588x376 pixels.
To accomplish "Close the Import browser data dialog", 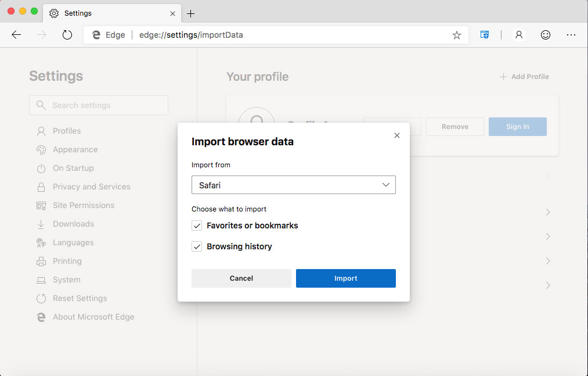I will point(397,135).
